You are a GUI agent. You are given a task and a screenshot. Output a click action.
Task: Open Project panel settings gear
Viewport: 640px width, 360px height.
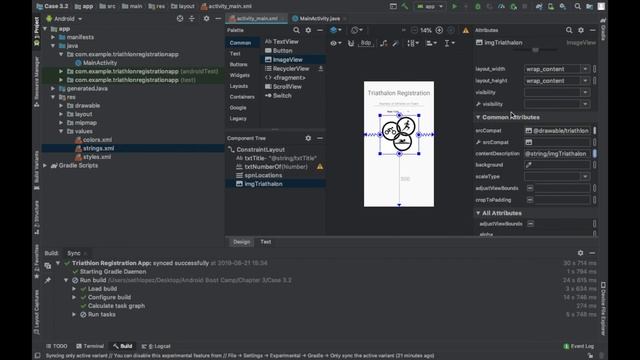[x=207, y=19]
